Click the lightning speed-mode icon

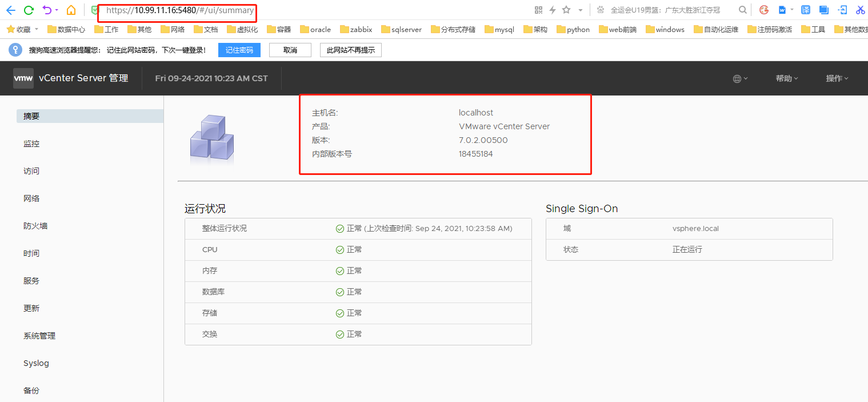click(x=553, y=10)
